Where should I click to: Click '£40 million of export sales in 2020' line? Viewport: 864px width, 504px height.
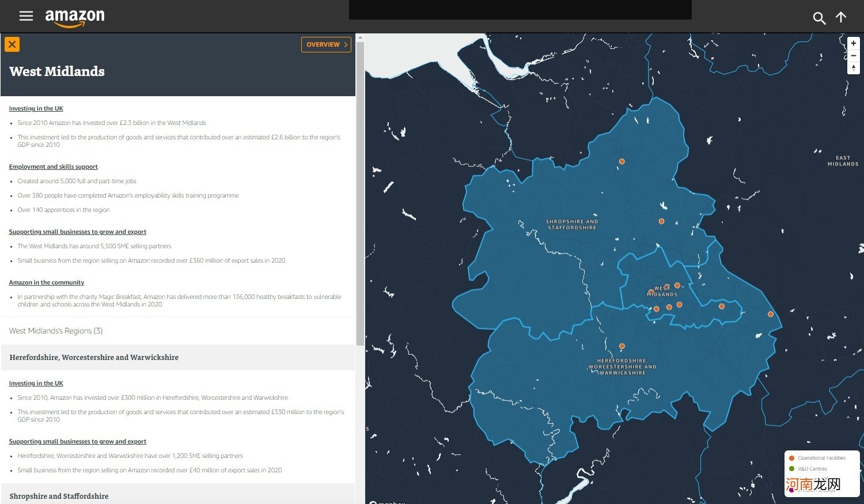[x=150, y=470]
